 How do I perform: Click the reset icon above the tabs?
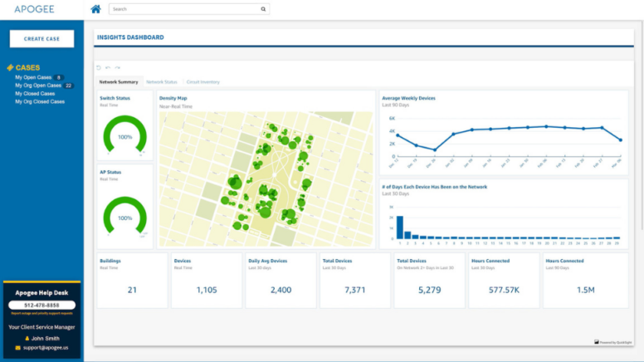click(x=99, y=68)
